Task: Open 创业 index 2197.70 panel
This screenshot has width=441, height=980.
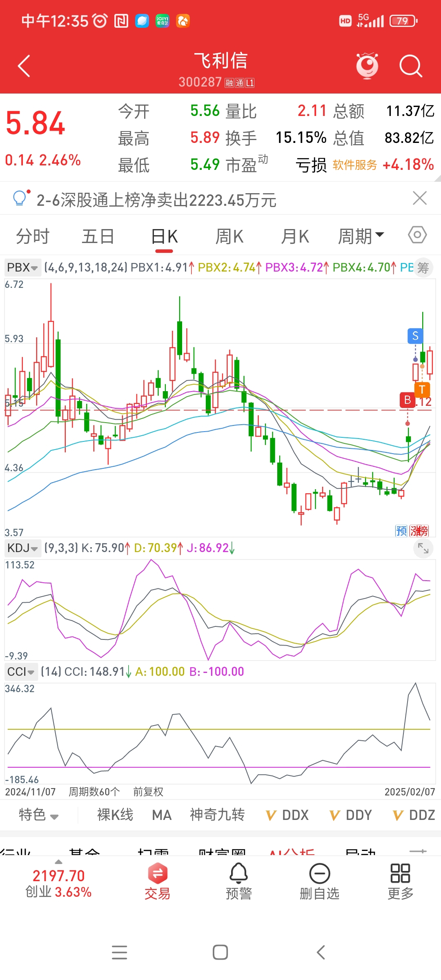Action: click(x=58, y=883)
